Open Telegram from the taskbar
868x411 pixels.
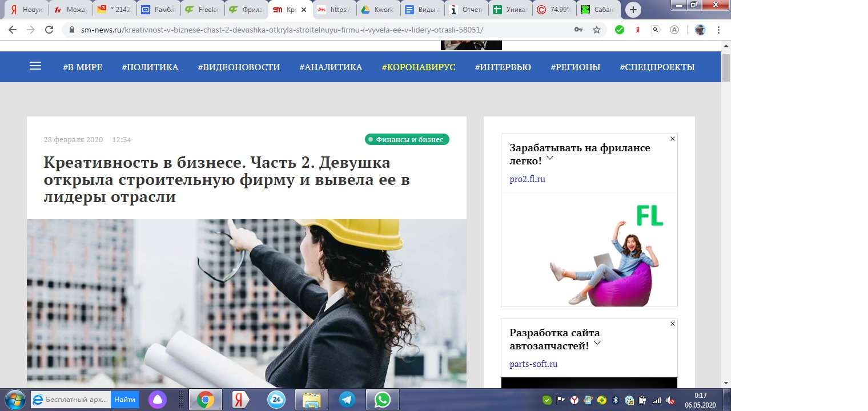click(347, 400)
